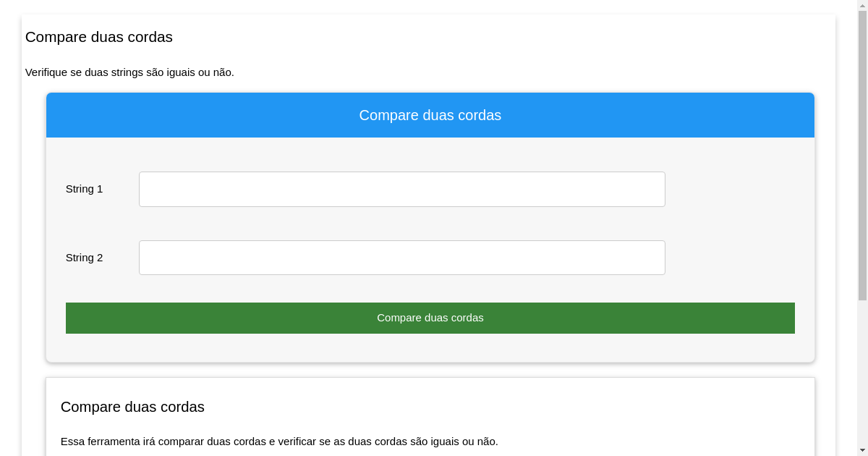Image resolution: width=868 pixels, height=456 pixels.
Task: Click the blue Compare duas cordas card header
Action: click(x=430, y=115)
